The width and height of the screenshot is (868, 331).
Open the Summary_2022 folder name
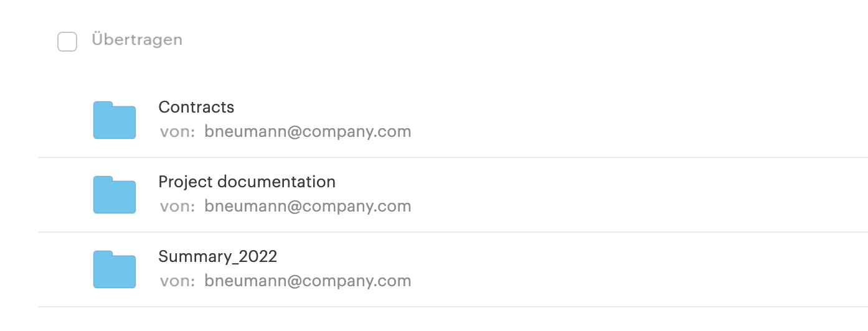[x=218, y=256]
